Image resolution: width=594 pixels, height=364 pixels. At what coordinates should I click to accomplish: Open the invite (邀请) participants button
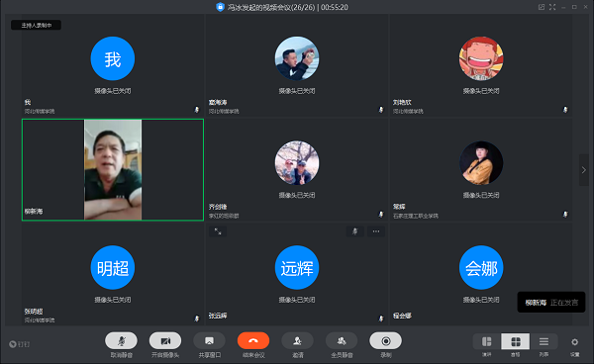pos(297,341)
